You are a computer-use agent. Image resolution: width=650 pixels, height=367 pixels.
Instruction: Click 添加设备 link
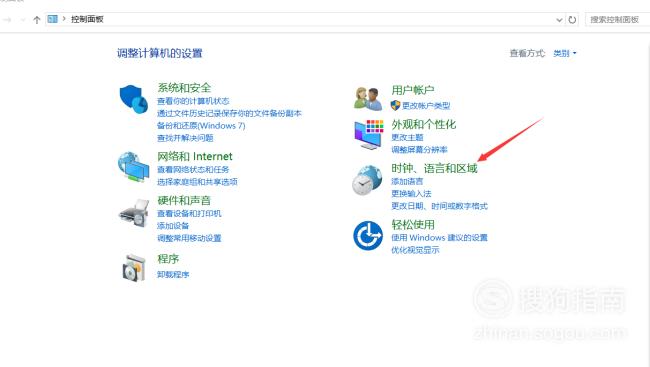pos(173,226)
